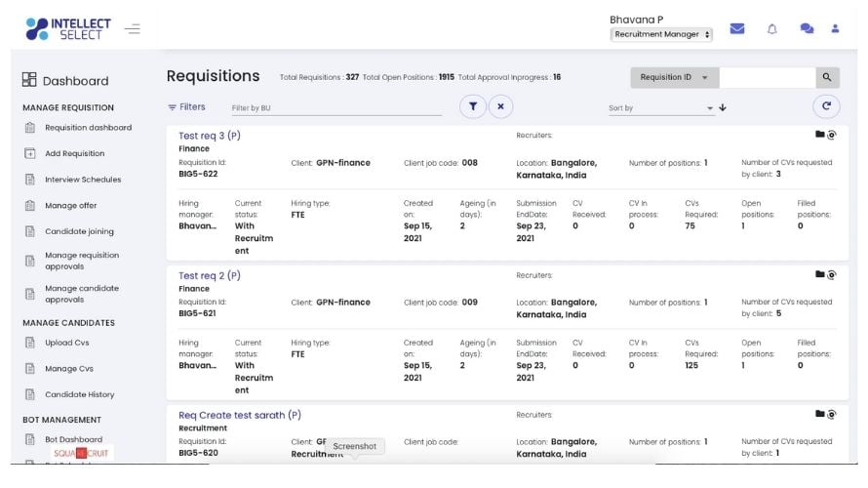Open the Test req 2 (P) requisition link
Screen dimensions: 868x488
point(209,275)
